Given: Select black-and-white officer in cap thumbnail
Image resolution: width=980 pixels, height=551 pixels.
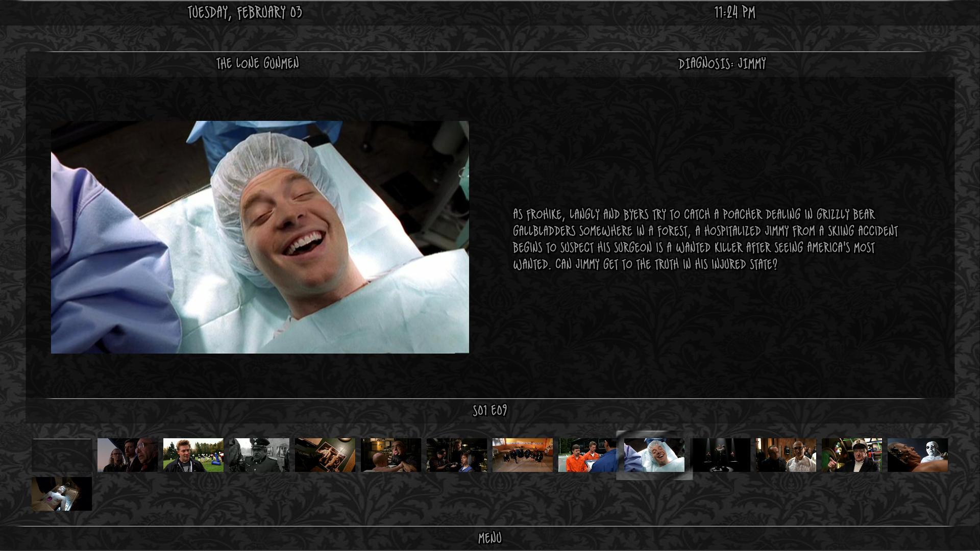Looking at the screenshot, I should click(x=259, y=455).
